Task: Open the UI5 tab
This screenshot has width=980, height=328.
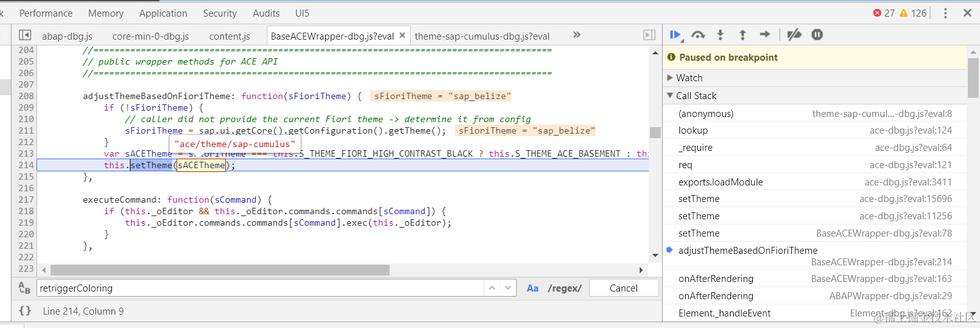Action: pos(302,13)
